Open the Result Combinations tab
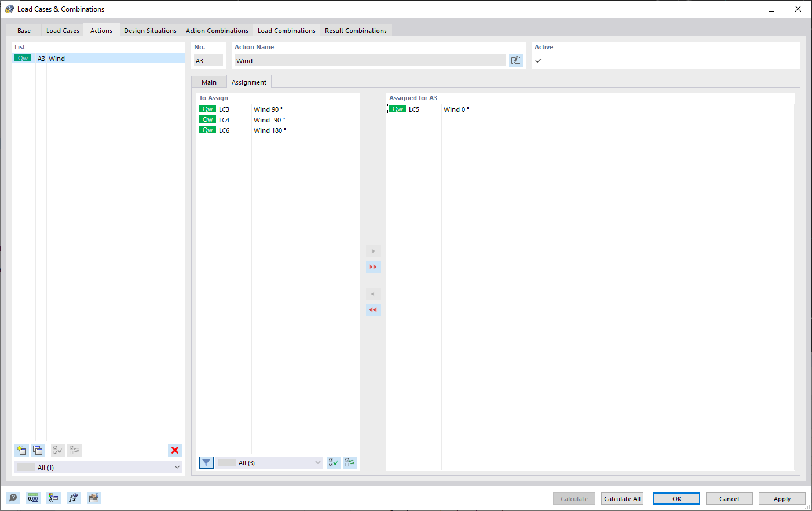 click(x=356, y=31)
